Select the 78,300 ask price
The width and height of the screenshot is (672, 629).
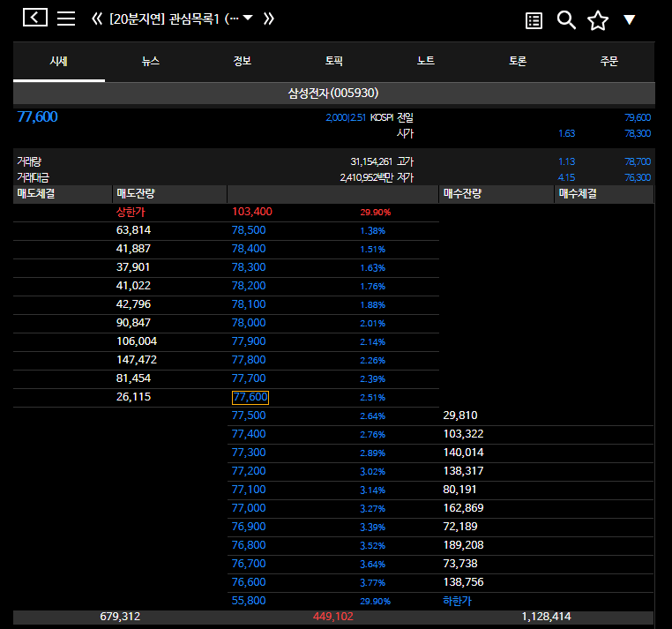click(x=249, y=267)
